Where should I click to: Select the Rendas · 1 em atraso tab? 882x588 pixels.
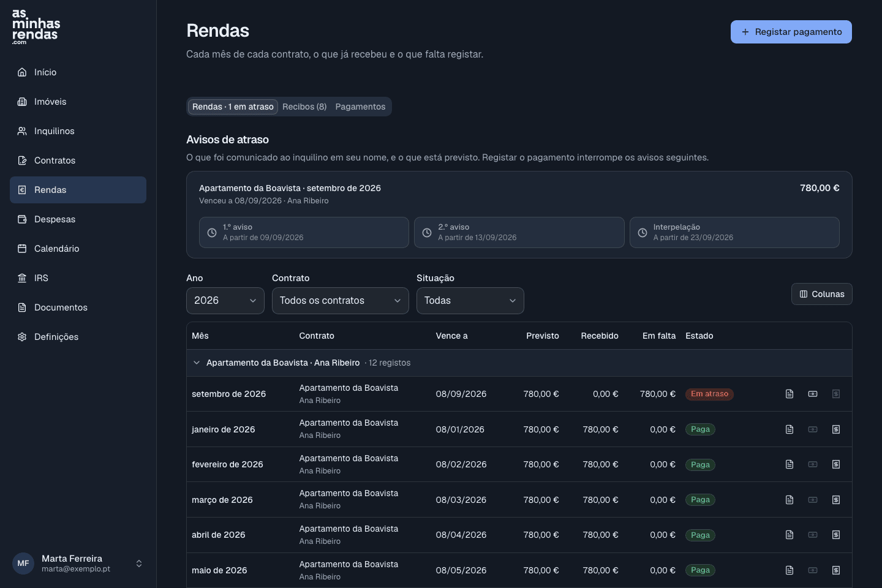click(233, 107)
